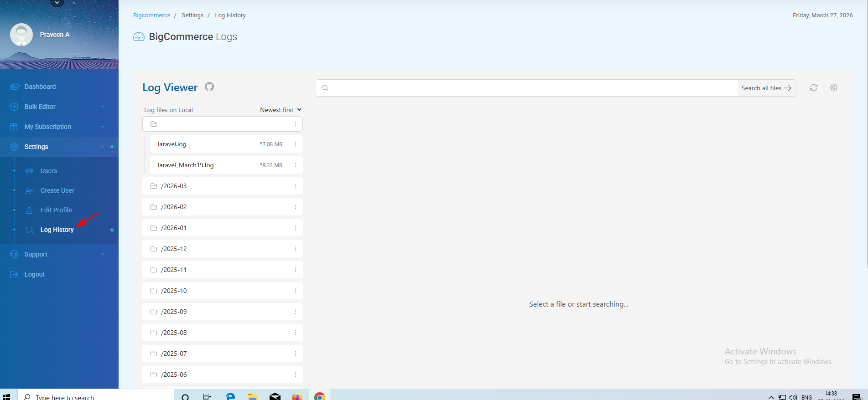This screenshot has width=868, height=400.
Task: Click the Bulk Editor plus icon
Action: tap(14, 107)
